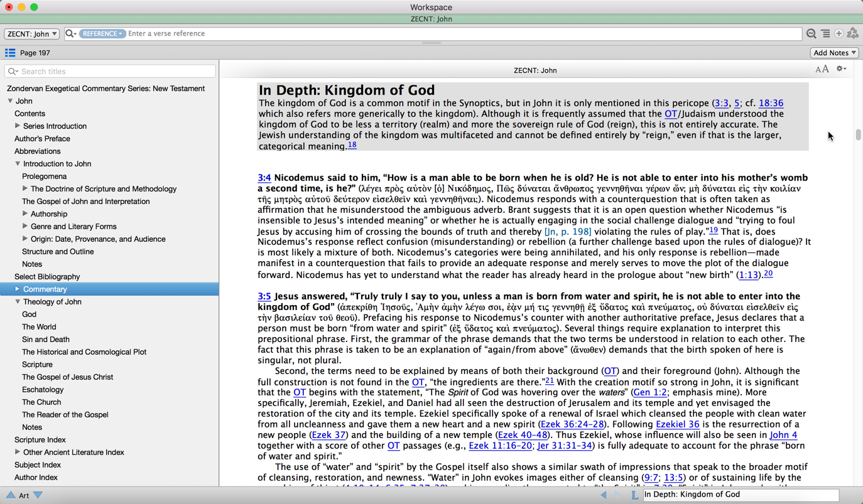
Task: Open the REFERENCE search type dropdown
Action: (x=102, y=34)
